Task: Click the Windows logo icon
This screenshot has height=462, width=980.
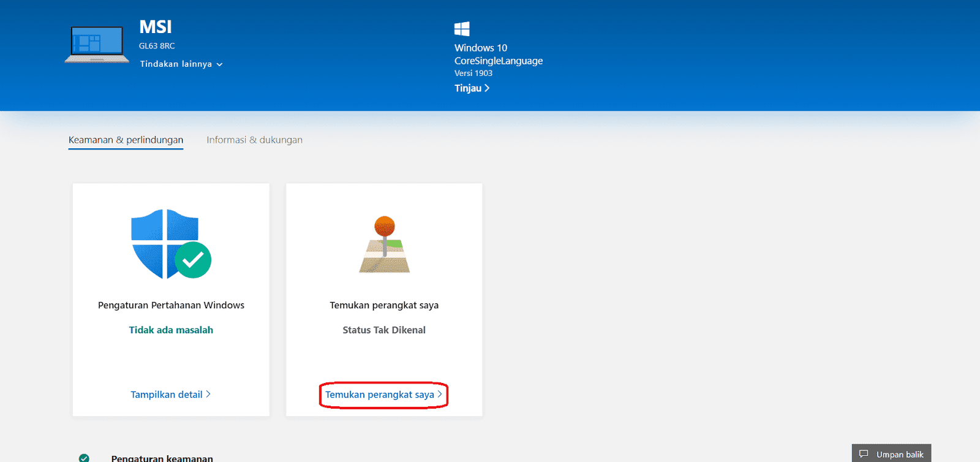Action: tap(462, 29)
